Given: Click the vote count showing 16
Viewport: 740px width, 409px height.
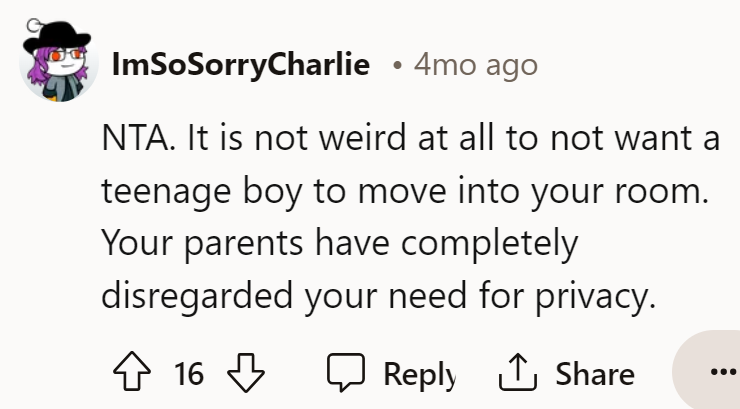Looking at the screenshot, I should tap(189, 374).
